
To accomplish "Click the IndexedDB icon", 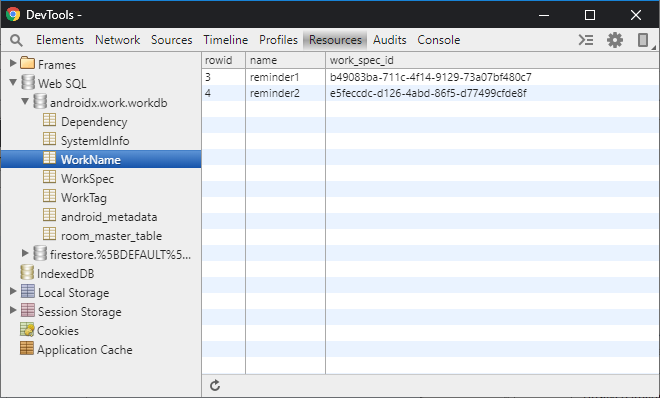I will (27, 272).
